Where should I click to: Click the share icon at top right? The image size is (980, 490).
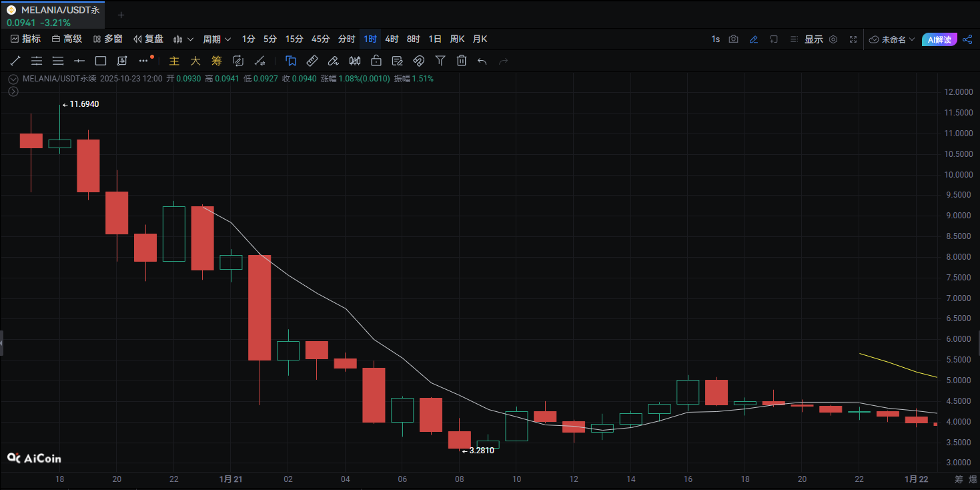[967, 39]
